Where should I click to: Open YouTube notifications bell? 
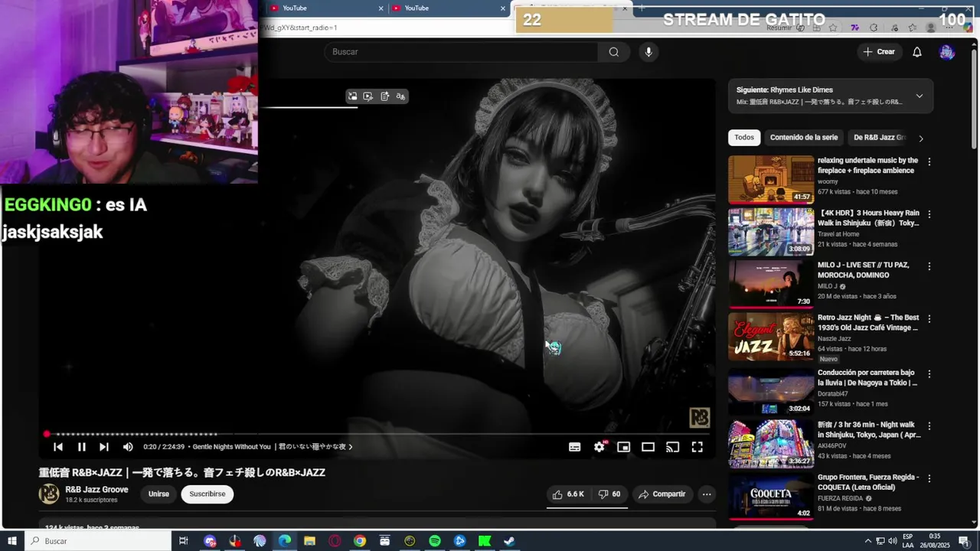tap(917, 52)
